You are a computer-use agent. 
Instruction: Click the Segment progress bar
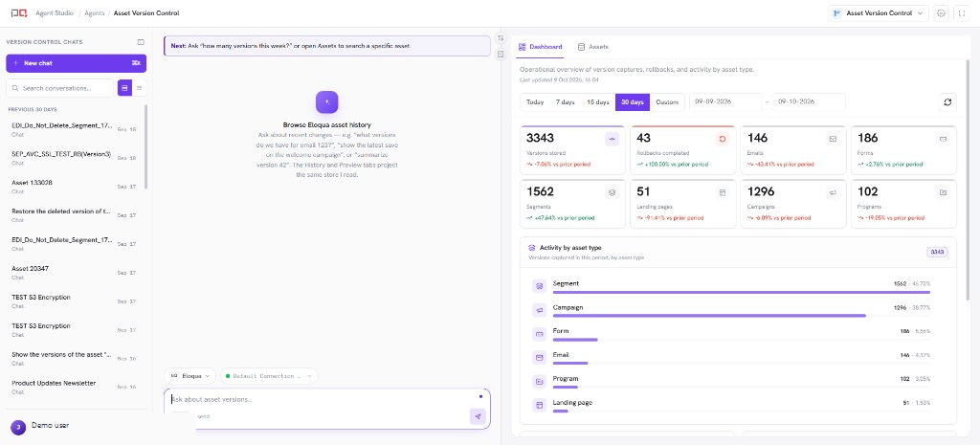click(742, 292)
